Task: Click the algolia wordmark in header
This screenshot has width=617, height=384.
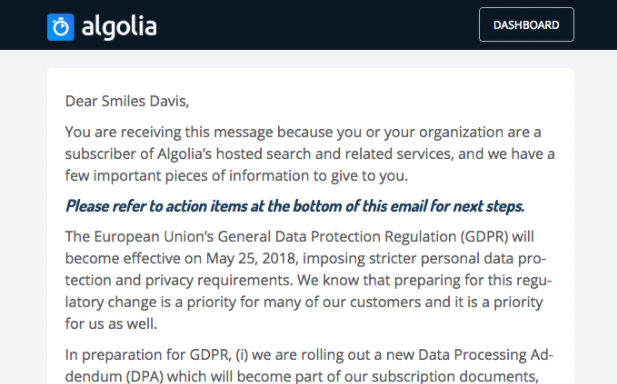Action: (119, 27)
